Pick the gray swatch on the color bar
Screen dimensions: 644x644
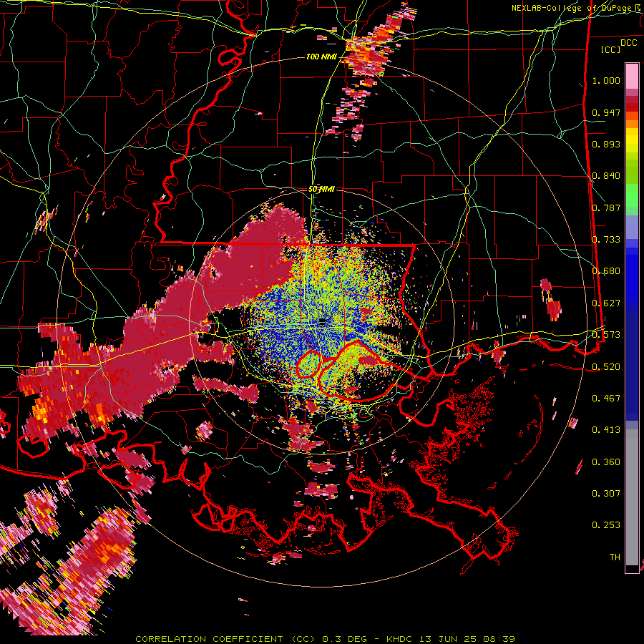click(632, 497)
